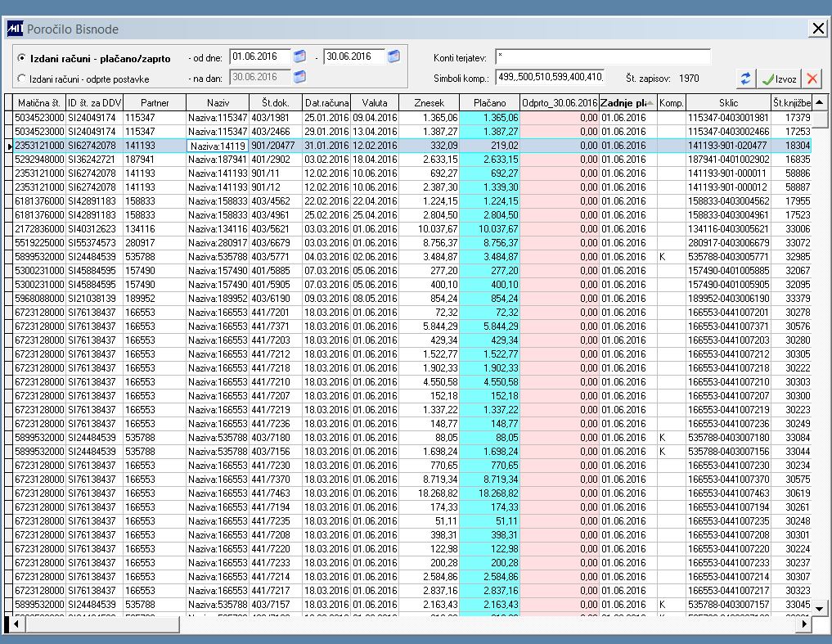This screenshot has height=644, width=832.
Task: Sort the table by 'Znesek' column header
Action: coord(429,103)
